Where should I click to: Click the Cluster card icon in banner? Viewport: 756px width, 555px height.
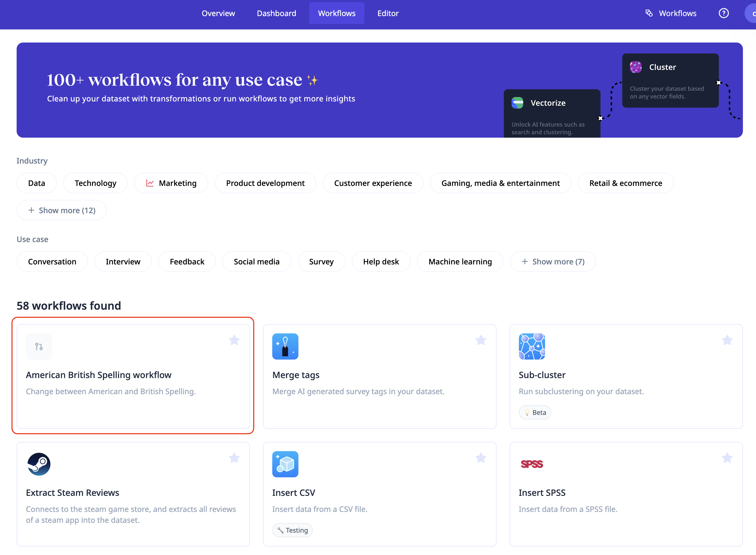[636, 67]
